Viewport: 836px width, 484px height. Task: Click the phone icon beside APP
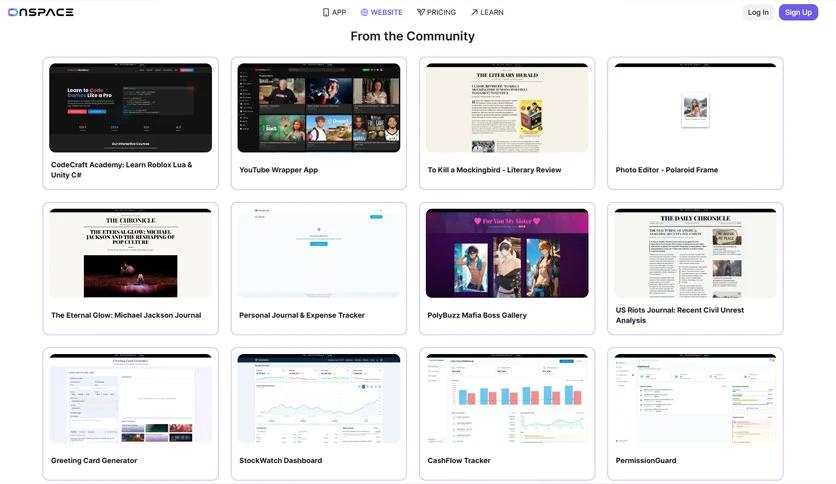tap(326, 12)
